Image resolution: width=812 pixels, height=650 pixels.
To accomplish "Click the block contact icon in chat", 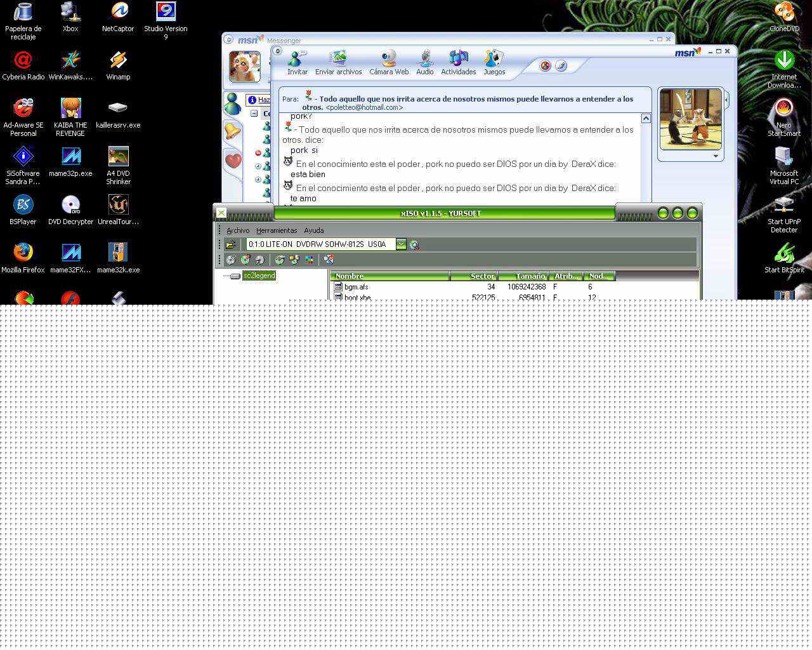I will (545, 65).
